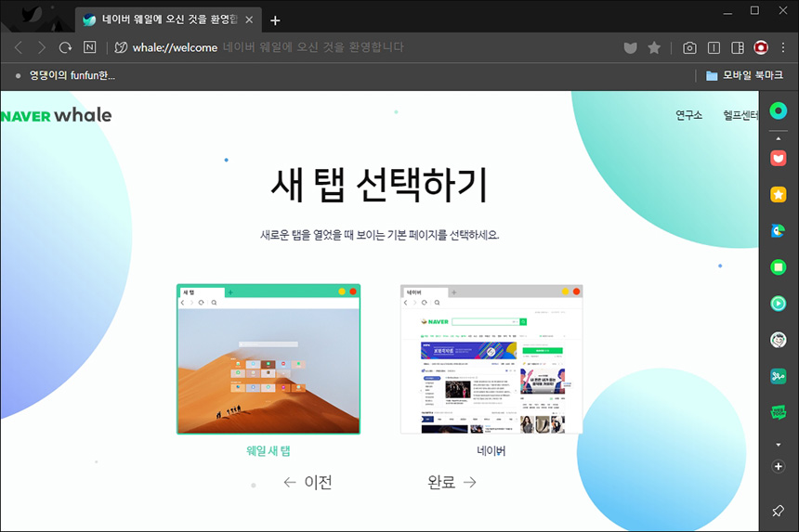Select the 웨일 새 탭 thumbnail
The height and width of the screenshot is (532, 799).
pyautogui.click(x=269, y=359)
